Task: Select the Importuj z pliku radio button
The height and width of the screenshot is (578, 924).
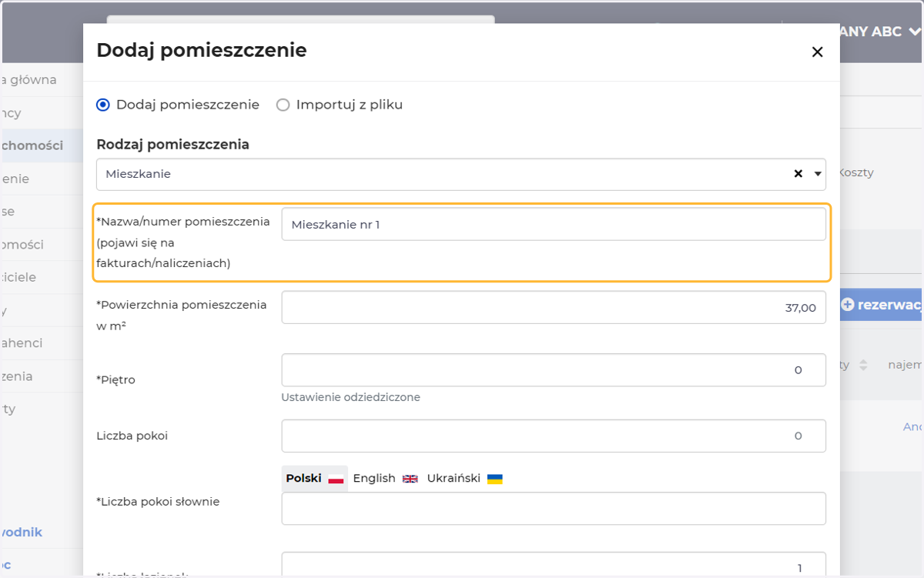Action: (283, 105)
